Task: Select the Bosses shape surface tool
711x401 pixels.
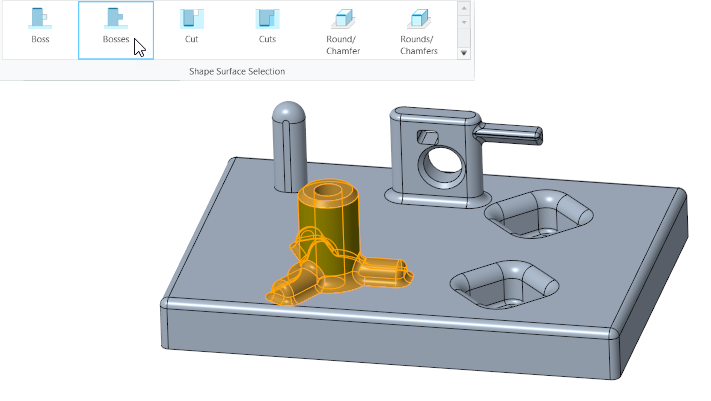Action: pyautogui.click(x=116, y=30)
